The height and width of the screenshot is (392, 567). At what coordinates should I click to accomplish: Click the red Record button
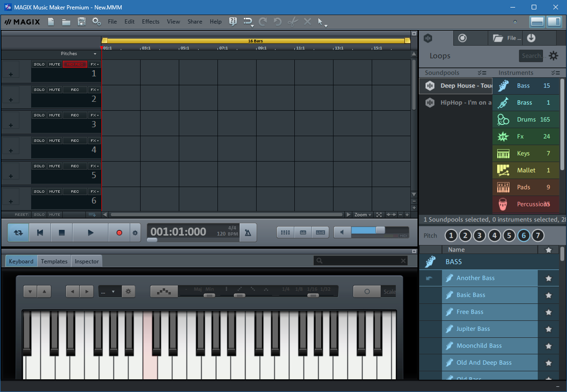point(119,233)
